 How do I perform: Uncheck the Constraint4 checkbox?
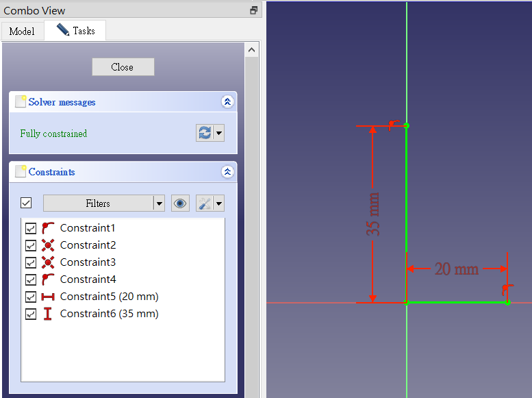click(x=31, y=279)
